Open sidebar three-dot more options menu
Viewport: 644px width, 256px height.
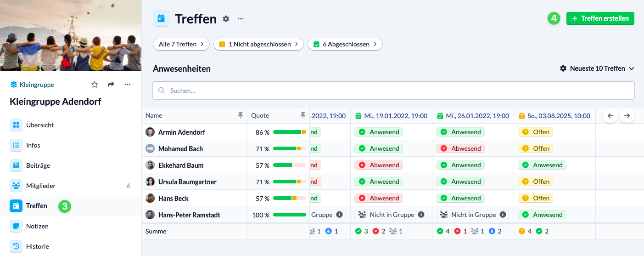(128, 85)
